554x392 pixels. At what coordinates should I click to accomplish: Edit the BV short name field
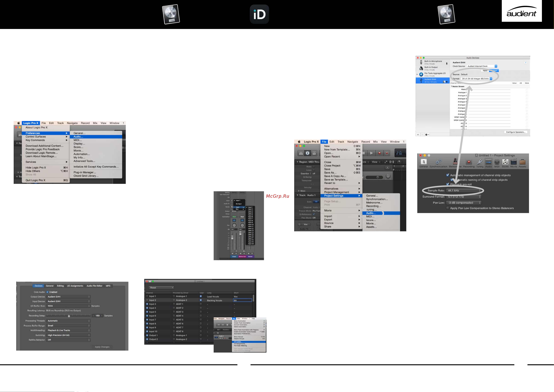pyautogui.click(x=243, y=300)
